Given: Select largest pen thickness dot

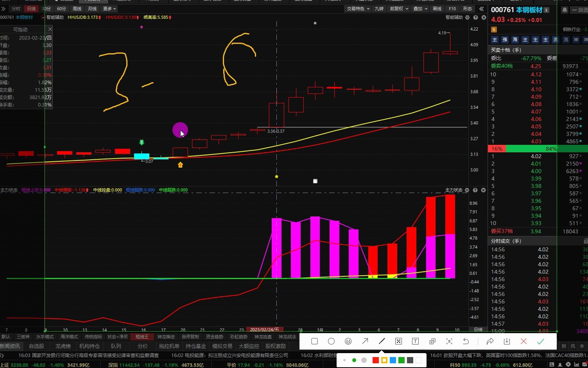Looking at the screenshot, I should (x=364, y=360).
